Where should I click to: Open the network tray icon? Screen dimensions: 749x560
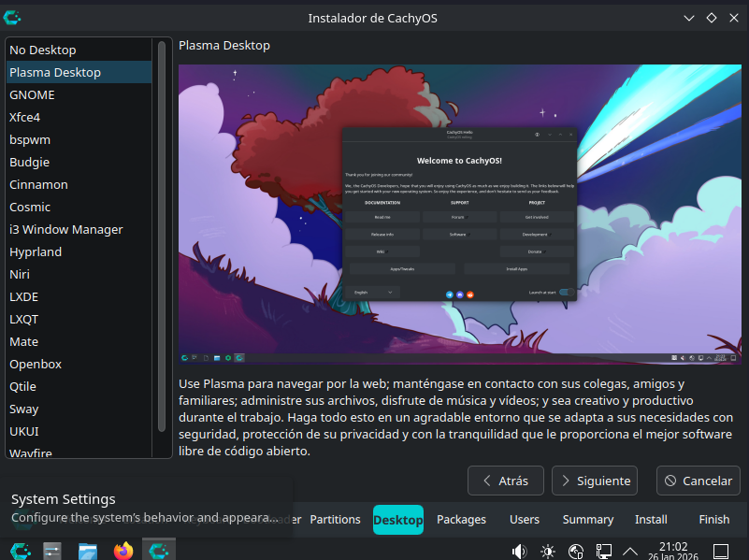[x=576, y=551]
